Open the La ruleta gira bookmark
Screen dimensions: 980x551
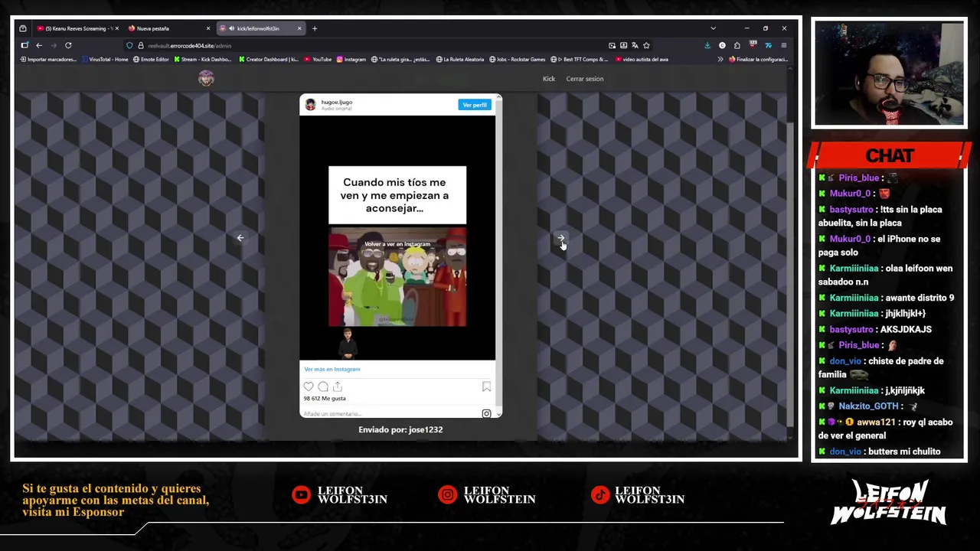[x=400, y=59]
